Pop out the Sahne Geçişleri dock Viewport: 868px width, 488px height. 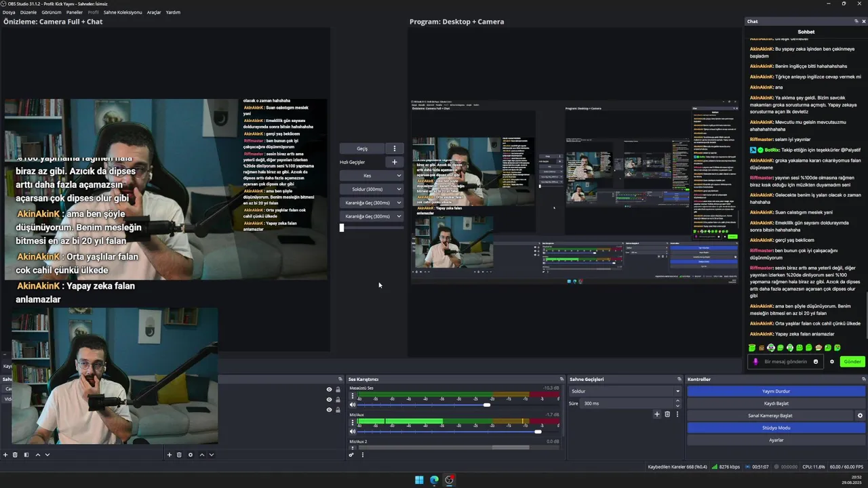[679, 379]
